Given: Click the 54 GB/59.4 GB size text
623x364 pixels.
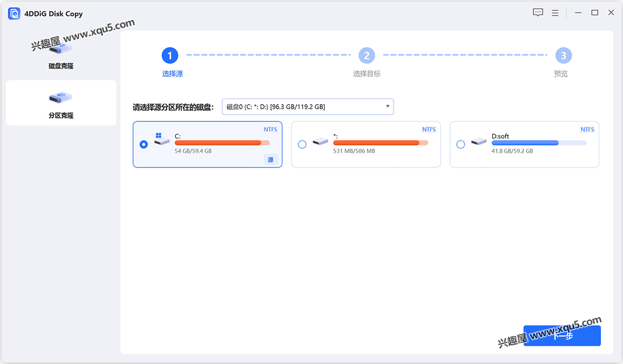Looking at the screenshot, I should pyautogui.click(x=193, y=151).
